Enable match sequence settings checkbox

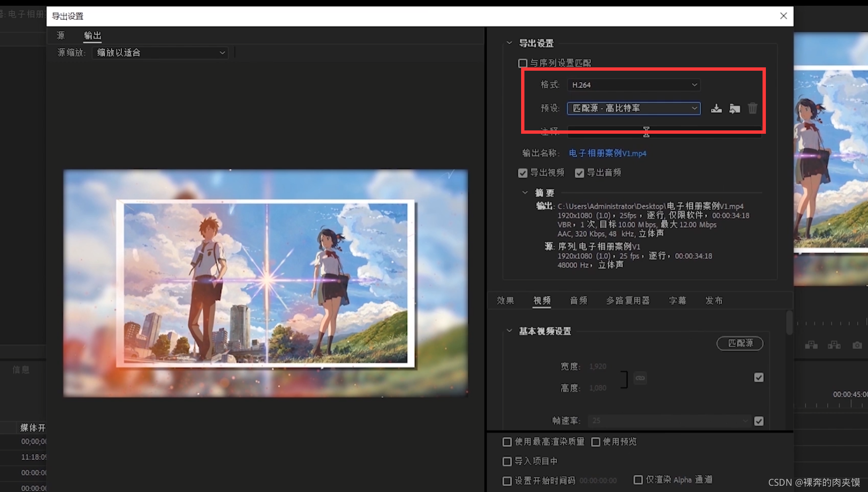pos(523,63)
